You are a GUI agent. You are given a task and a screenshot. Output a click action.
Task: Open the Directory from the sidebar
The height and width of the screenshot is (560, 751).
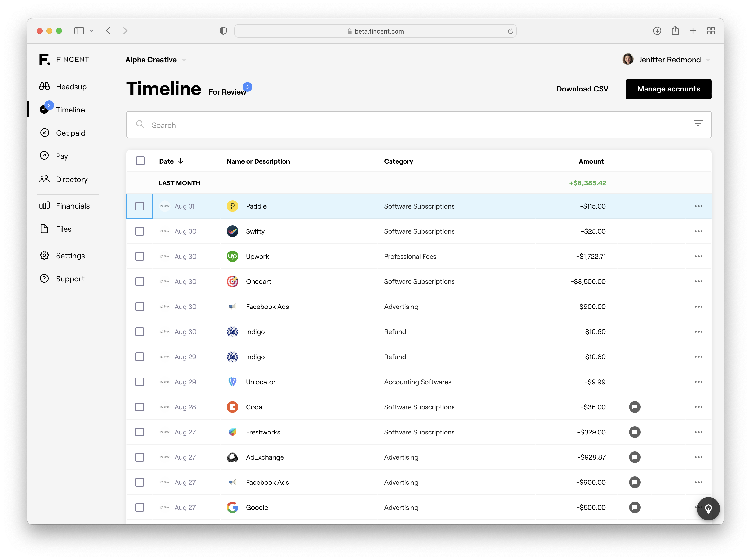coord(71,179)
